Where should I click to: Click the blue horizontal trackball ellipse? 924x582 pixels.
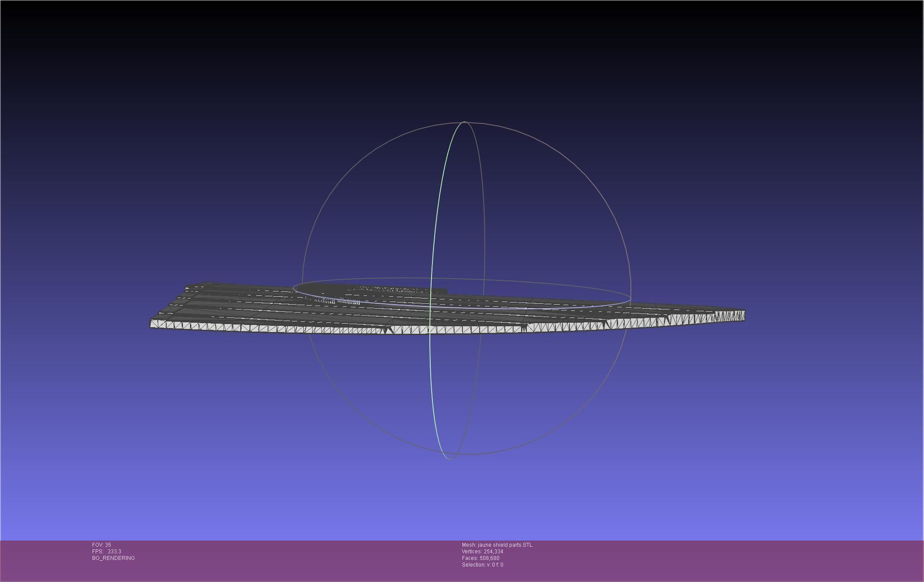pos(573,307)
